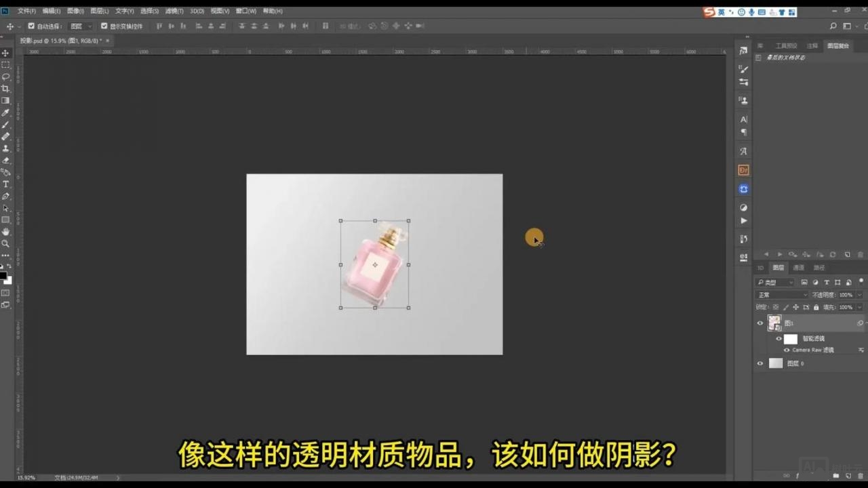Screen dimensions: 868x488
Task: Select the Hand tool
Action: click(x=6, y=231)
